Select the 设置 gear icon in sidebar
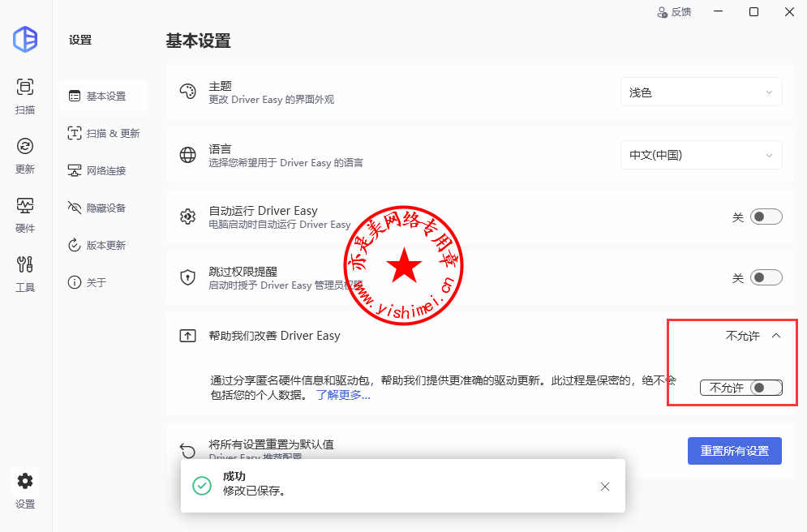 (24, 481)
